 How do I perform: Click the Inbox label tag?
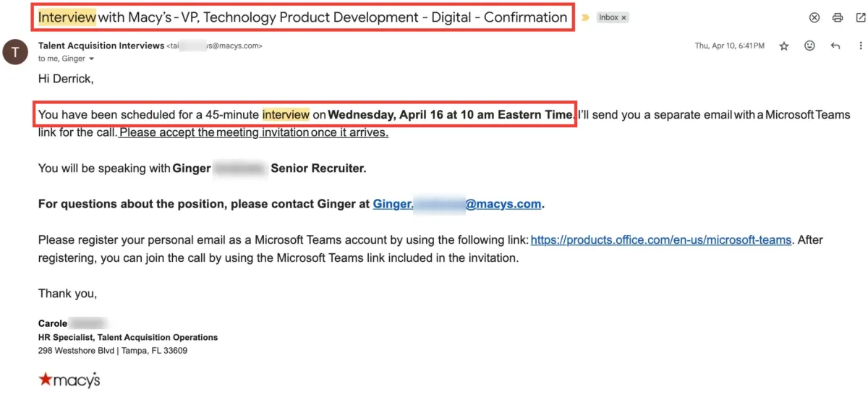[x=608, y=17]
